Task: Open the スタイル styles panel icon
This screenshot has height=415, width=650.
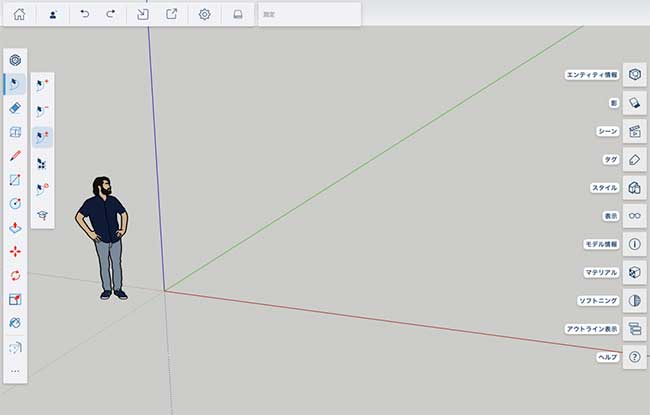Action: 635,188
